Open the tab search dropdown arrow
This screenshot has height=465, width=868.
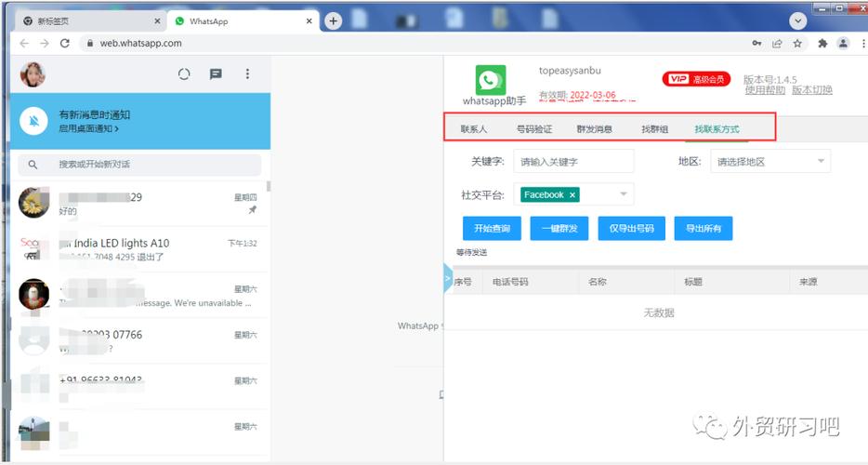tap(797, 21)
